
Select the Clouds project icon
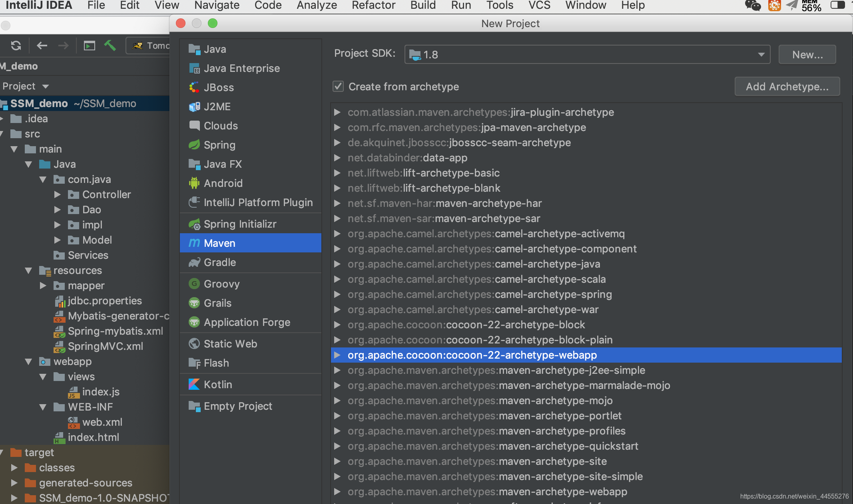(x=194, y=126)
